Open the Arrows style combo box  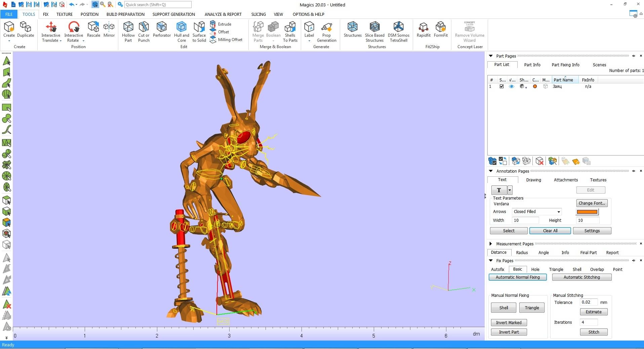[x=537, y=212]
